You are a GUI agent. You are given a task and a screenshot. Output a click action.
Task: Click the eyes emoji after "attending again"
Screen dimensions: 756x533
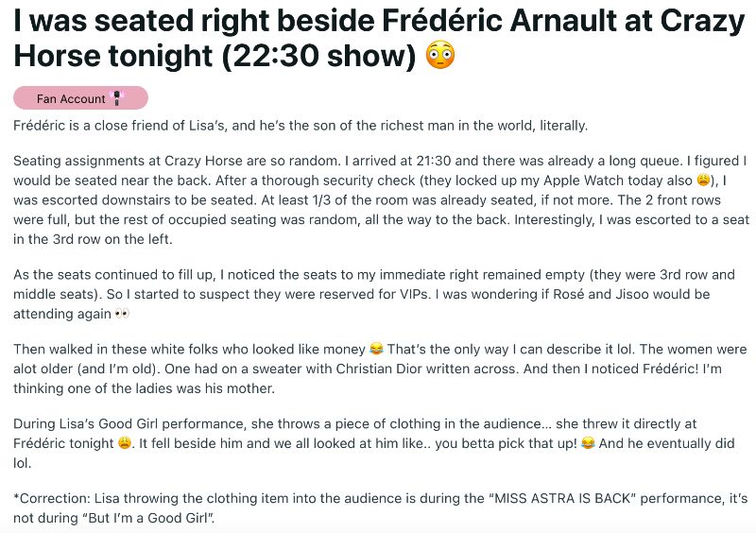tap(121, 313)
